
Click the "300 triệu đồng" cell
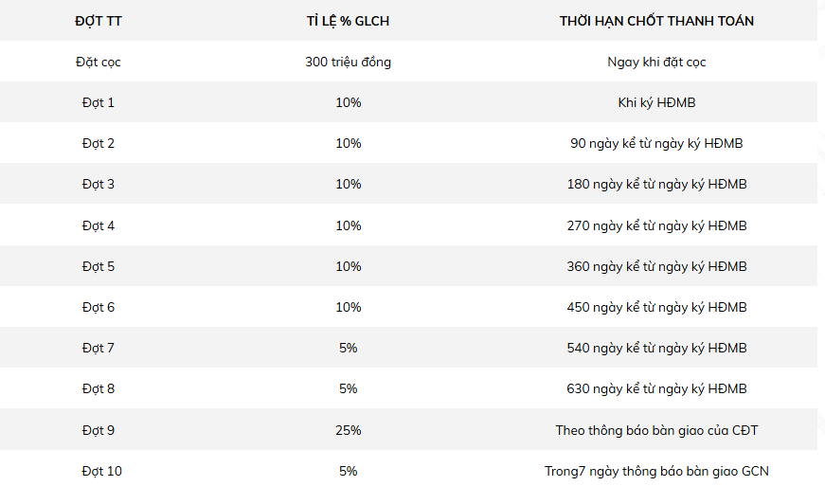[348, 62]
